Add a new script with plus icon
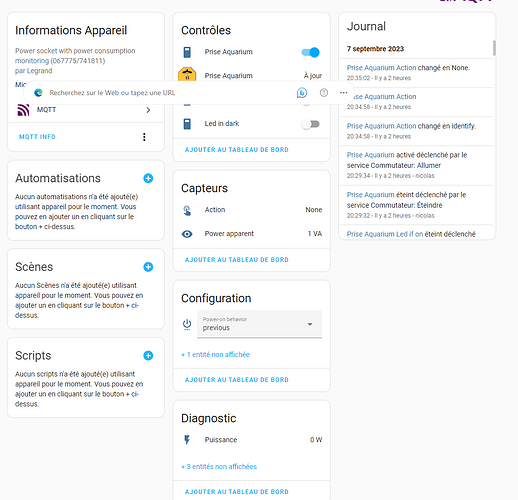The height and width of the screenshot is (500, 518). click(x=148, y=356)
